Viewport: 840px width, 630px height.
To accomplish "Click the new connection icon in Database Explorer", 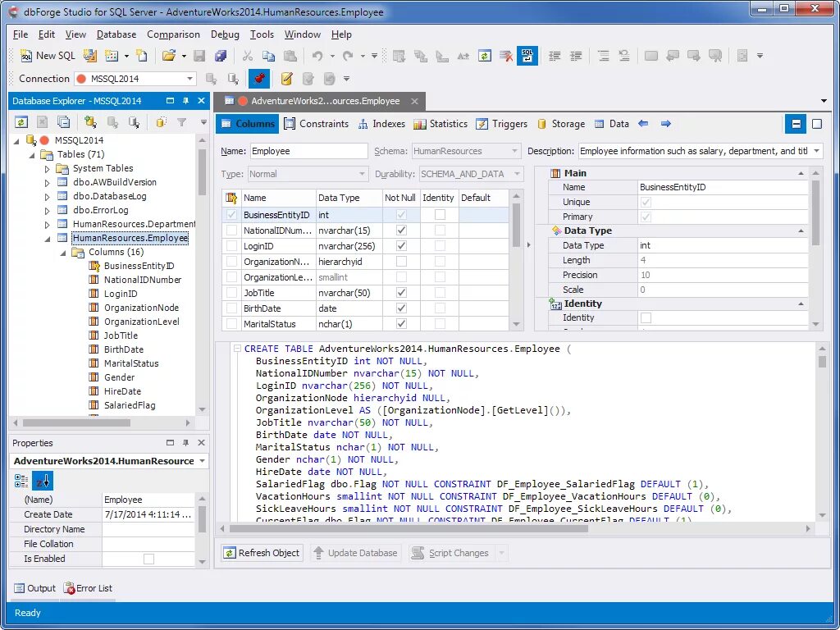I will (90, 123).
